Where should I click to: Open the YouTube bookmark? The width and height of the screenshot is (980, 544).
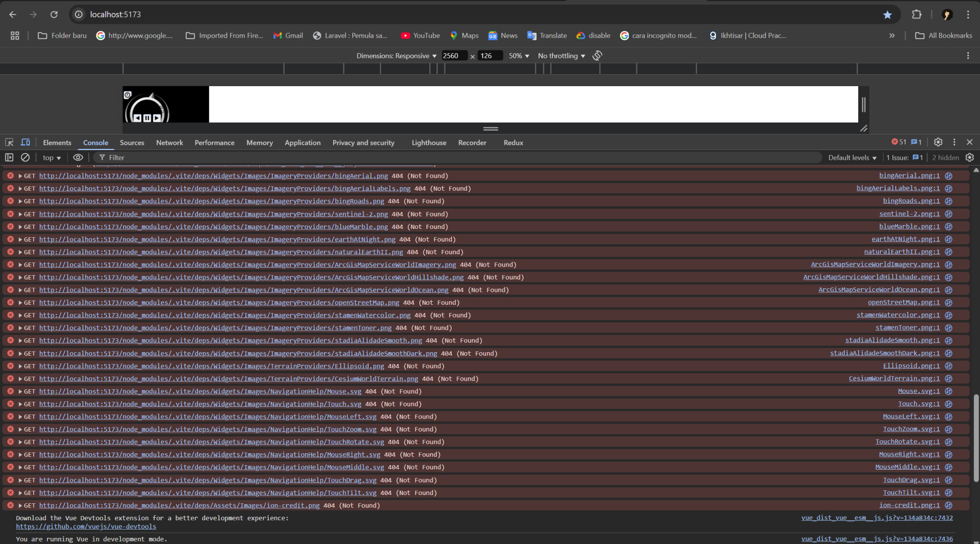420,36
